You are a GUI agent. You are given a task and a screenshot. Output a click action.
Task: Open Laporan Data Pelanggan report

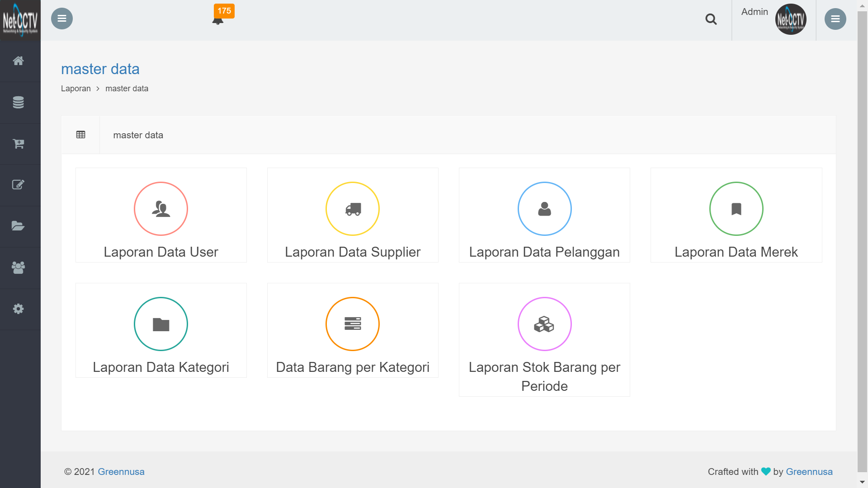[544, 215]
